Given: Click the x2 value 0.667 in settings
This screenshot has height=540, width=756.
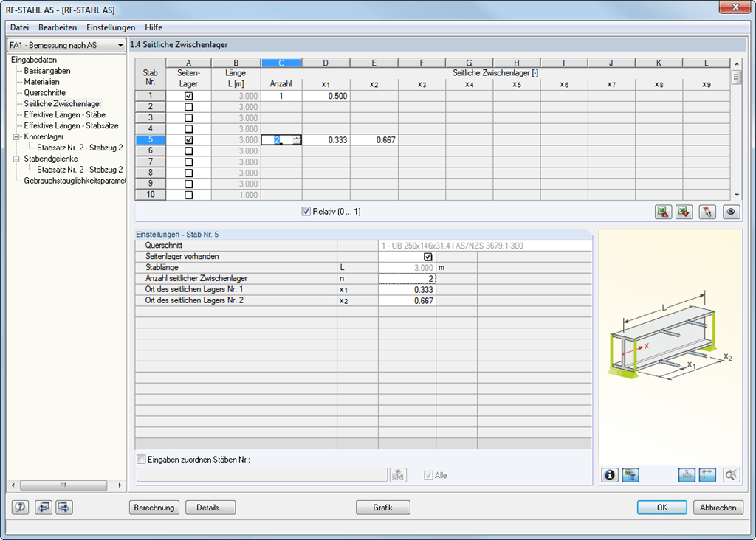Looking at the screenshot, I should tap(407, 301).
